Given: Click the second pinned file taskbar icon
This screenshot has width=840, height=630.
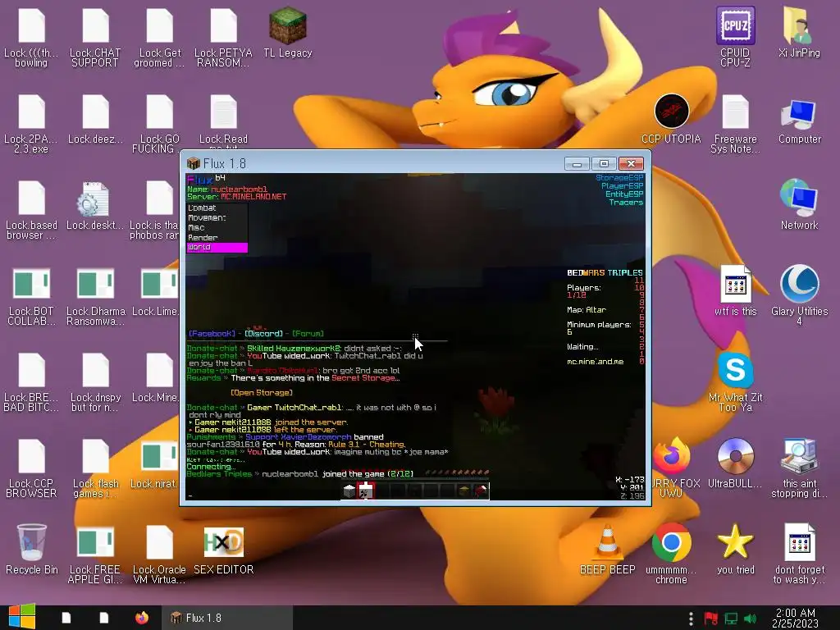Looking at the screenshot, I should coord(104,618).
